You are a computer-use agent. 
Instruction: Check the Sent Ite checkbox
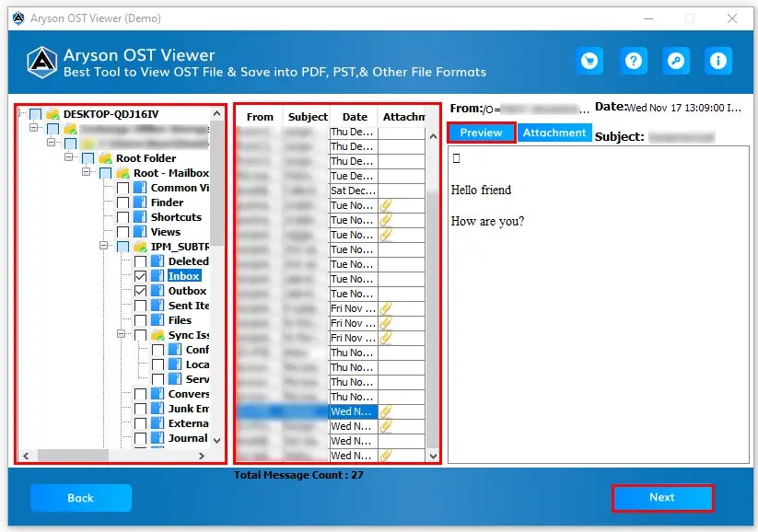pos(140,306)
